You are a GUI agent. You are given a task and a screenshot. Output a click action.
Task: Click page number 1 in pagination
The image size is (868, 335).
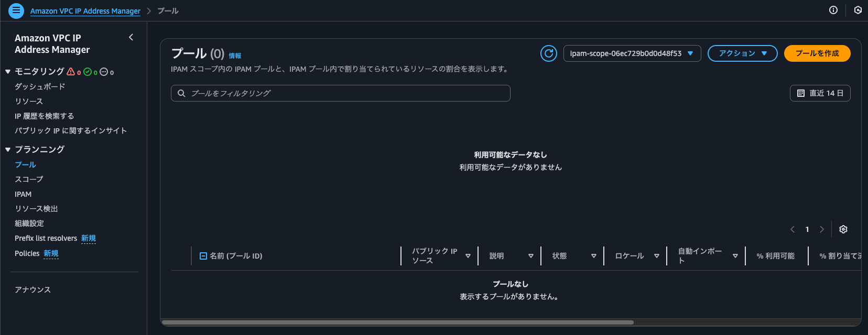807,229
